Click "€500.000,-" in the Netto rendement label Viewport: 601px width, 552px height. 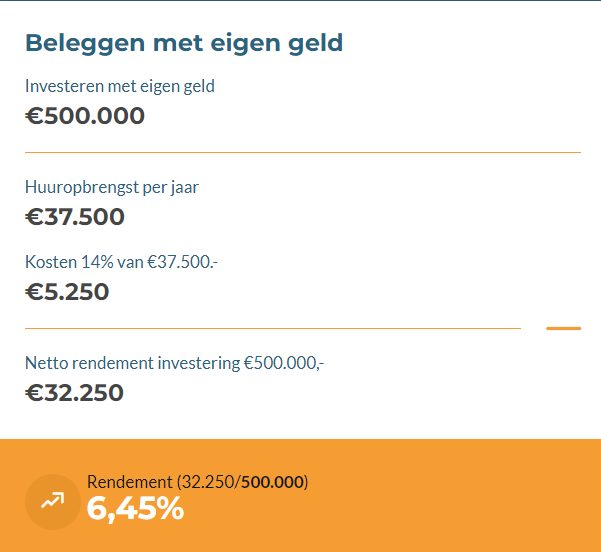(284, 363)
